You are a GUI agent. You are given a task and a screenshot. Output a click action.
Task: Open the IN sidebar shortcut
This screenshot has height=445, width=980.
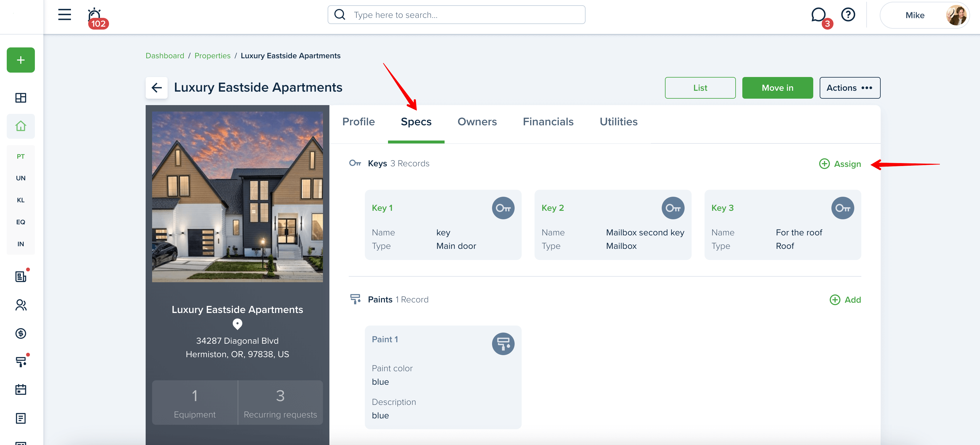(21, 244)
